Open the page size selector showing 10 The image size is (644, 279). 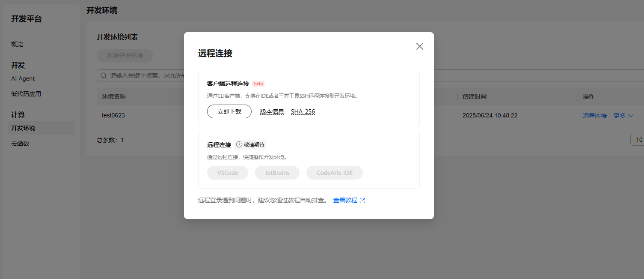pos(638,140)
